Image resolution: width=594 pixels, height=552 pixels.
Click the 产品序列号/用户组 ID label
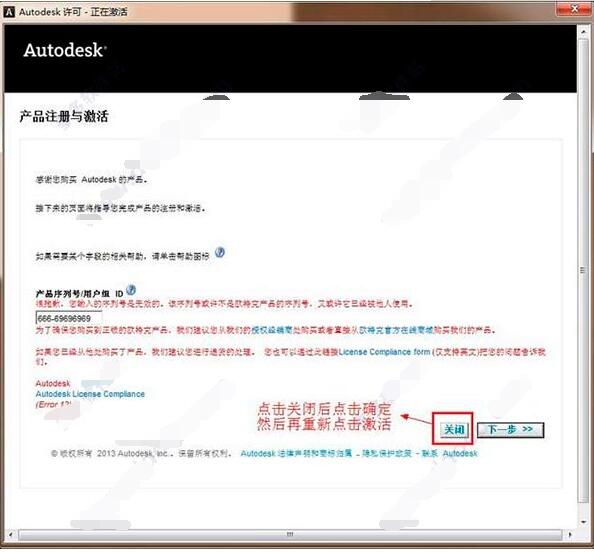tap(80, 294)
